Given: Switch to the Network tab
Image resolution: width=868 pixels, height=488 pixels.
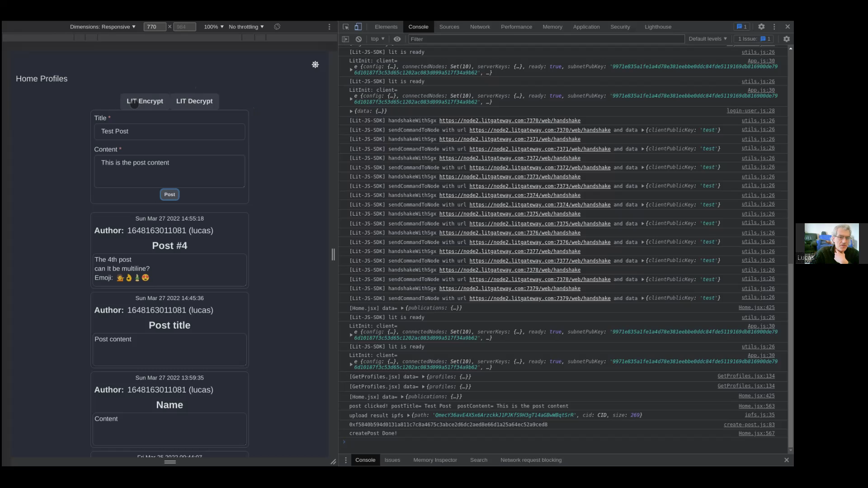Looking at the screenshot, I should pos(480,27).
